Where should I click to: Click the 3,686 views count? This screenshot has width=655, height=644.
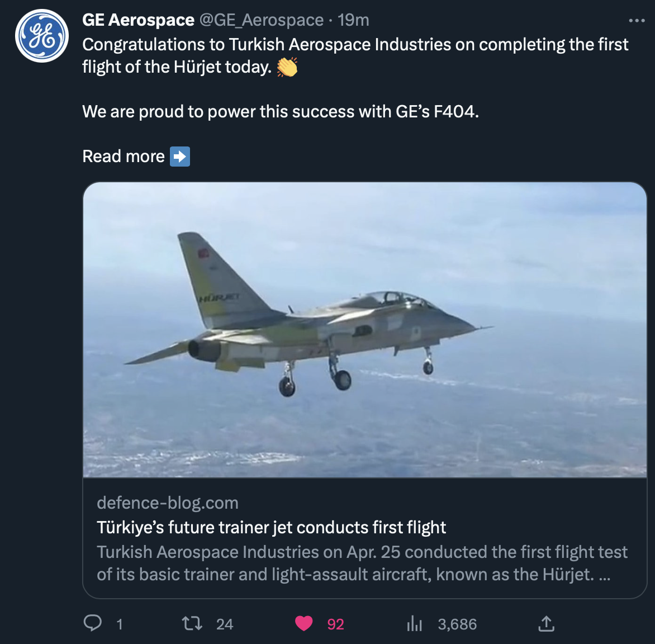click(x=457, y=624)
